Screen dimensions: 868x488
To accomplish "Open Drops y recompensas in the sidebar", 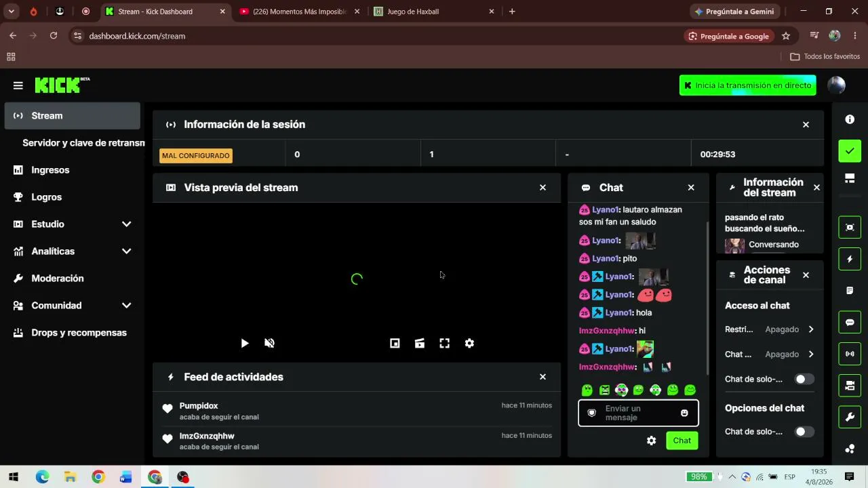I will point(73,333).
